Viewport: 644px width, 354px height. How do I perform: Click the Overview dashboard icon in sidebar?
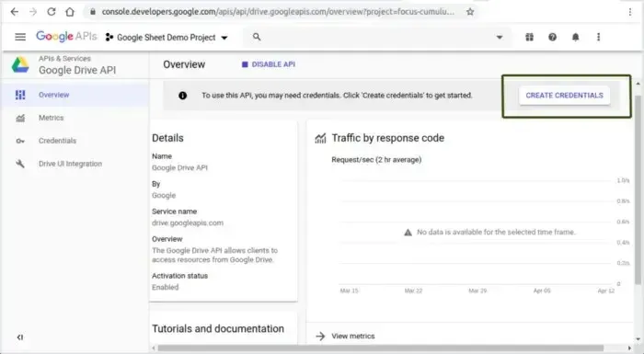[x=20, y=95]
